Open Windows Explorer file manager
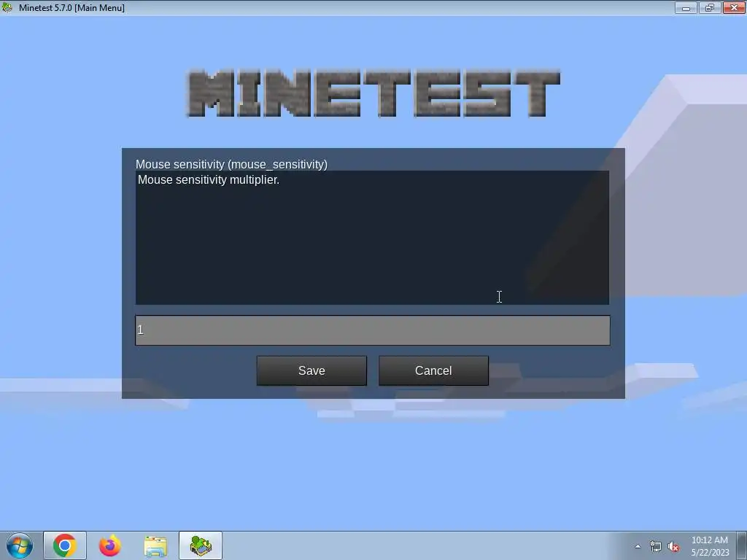The image size is (747, 560). tap(155, 545)
